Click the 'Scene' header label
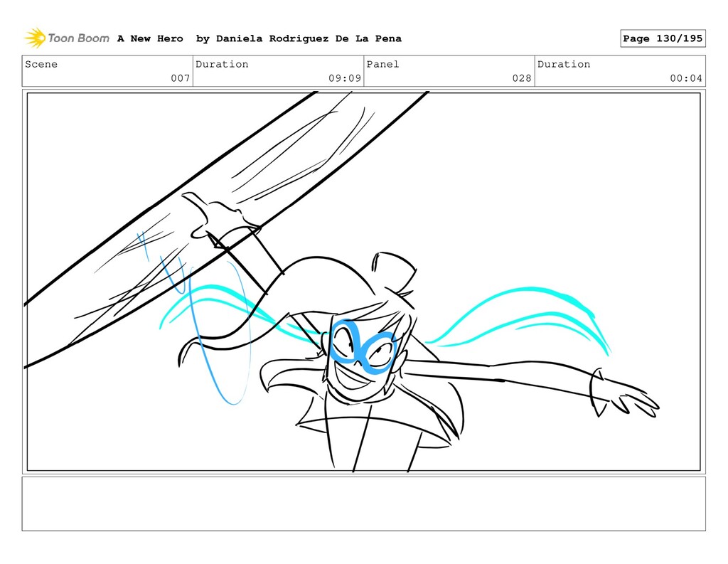This screenshot has height=564, width=728. [41, 64]
